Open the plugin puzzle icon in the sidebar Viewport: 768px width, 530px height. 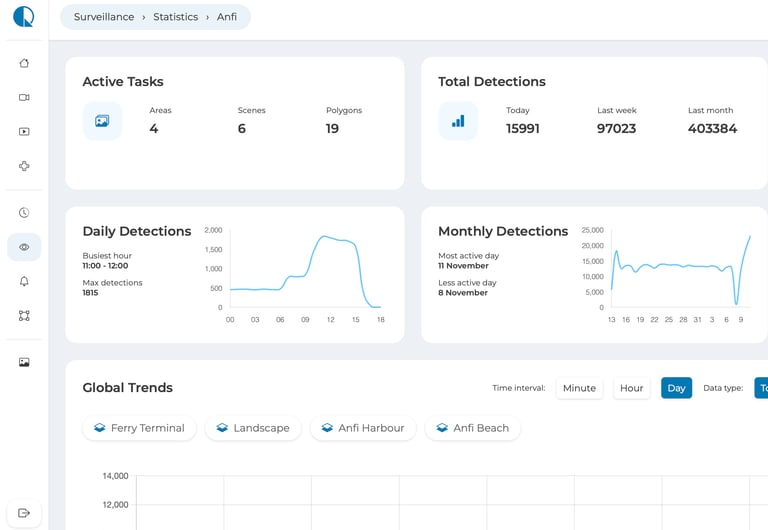[24, 166]
